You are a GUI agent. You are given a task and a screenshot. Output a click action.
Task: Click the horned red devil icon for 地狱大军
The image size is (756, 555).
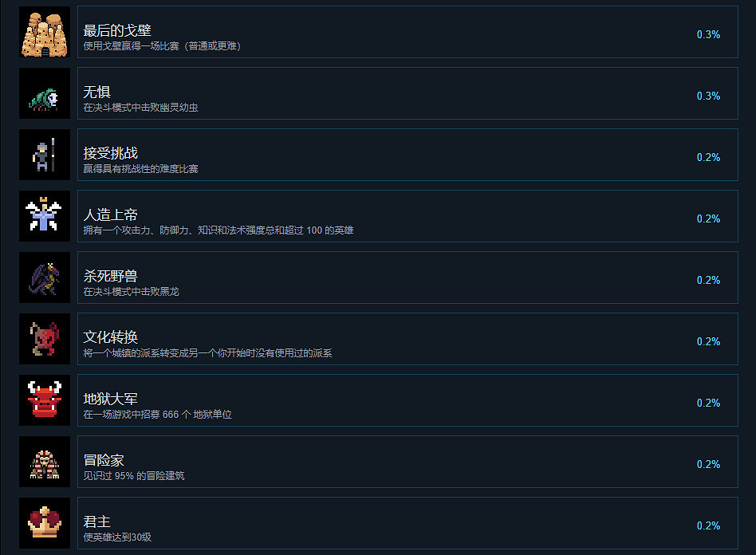click(x=45, y=400)
